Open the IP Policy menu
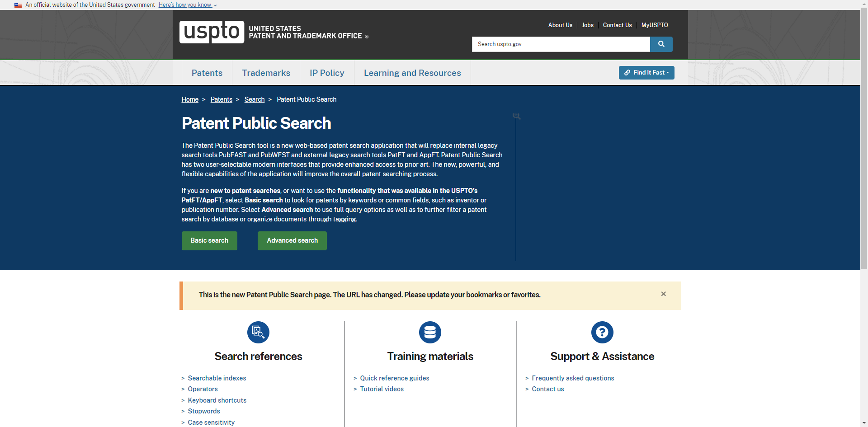Viewport: 868px width, 427px height. tap(326, 73)
